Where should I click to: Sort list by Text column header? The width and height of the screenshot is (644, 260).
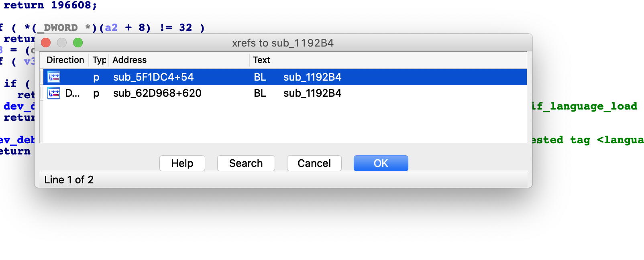[388, 60]
